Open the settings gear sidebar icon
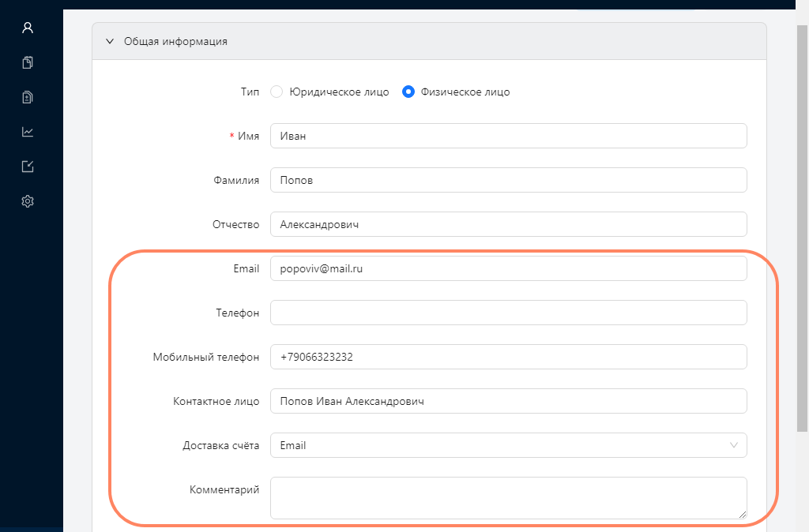809x532 pixels. coord(28,201)
